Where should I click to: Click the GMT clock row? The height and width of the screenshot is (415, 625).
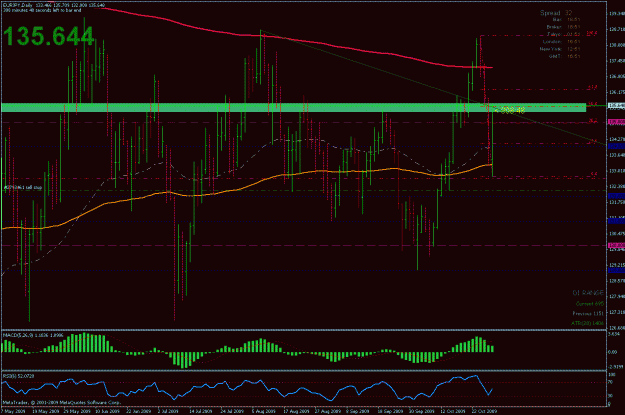tap(564, 56)
